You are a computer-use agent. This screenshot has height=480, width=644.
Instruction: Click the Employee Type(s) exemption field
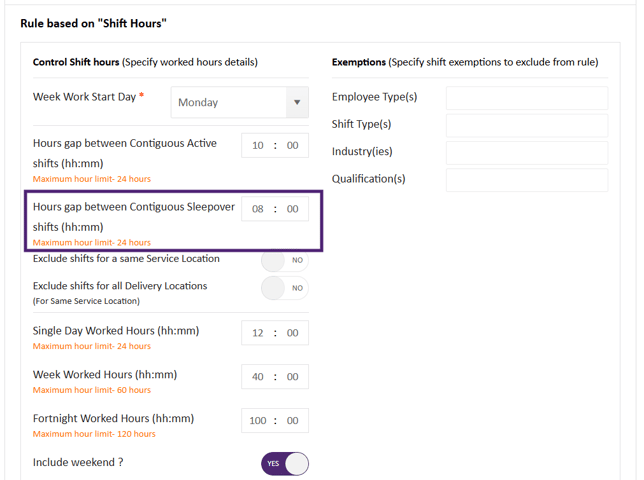coord(526,98)
